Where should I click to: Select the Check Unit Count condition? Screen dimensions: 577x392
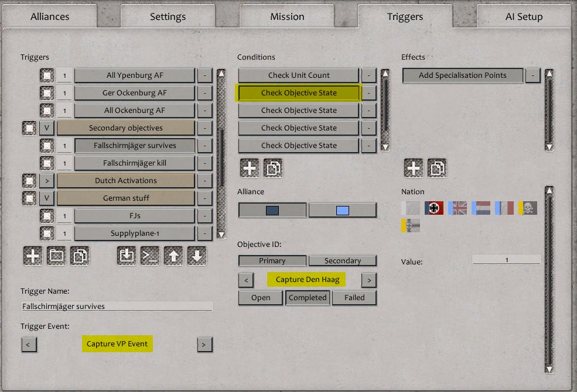pyautogui.click(x=298, y=75)
